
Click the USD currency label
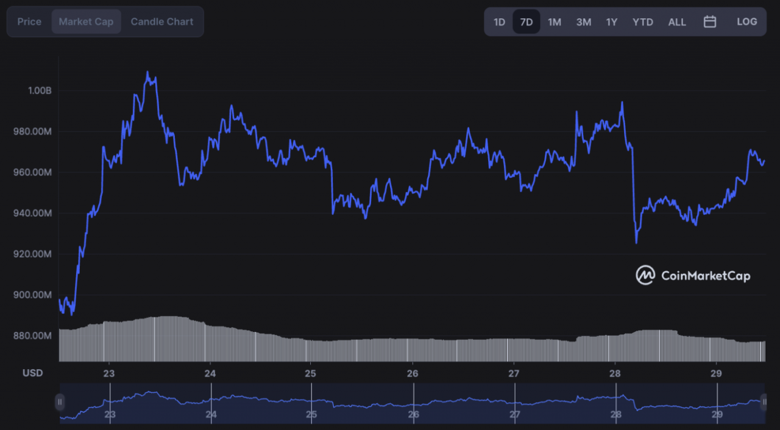pos(33,373)
